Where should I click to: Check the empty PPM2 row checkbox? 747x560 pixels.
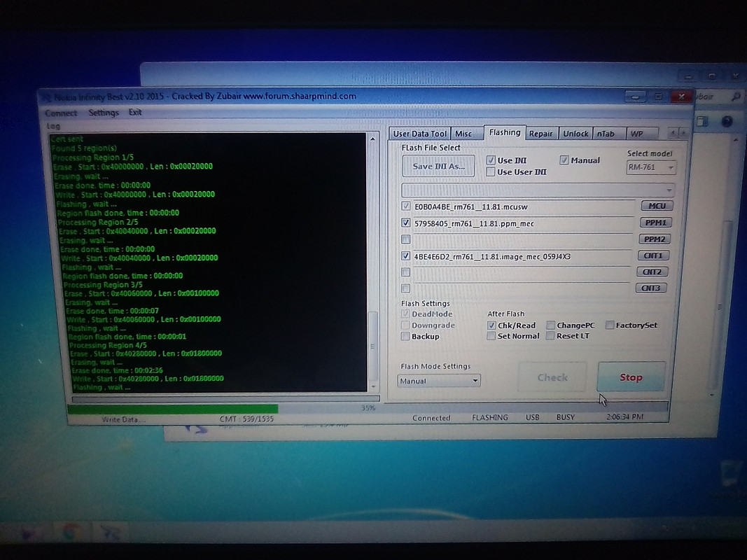coord(405,239)
